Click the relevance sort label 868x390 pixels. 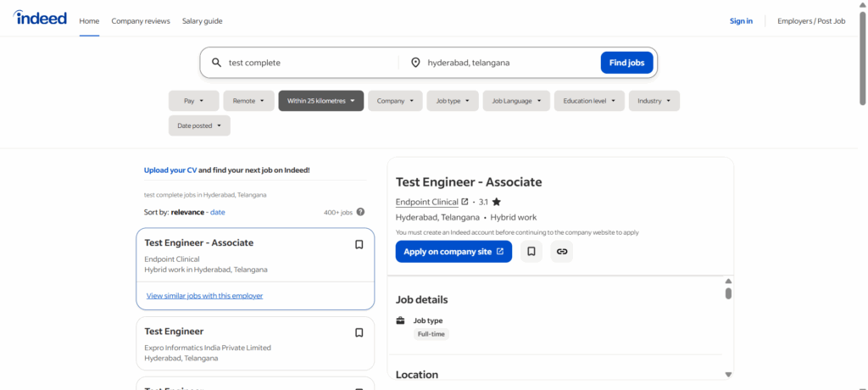pos(187,212)
